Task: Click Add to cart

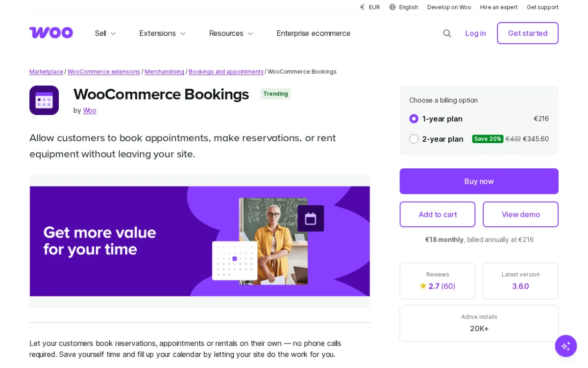Action: [x=438, y=214]
